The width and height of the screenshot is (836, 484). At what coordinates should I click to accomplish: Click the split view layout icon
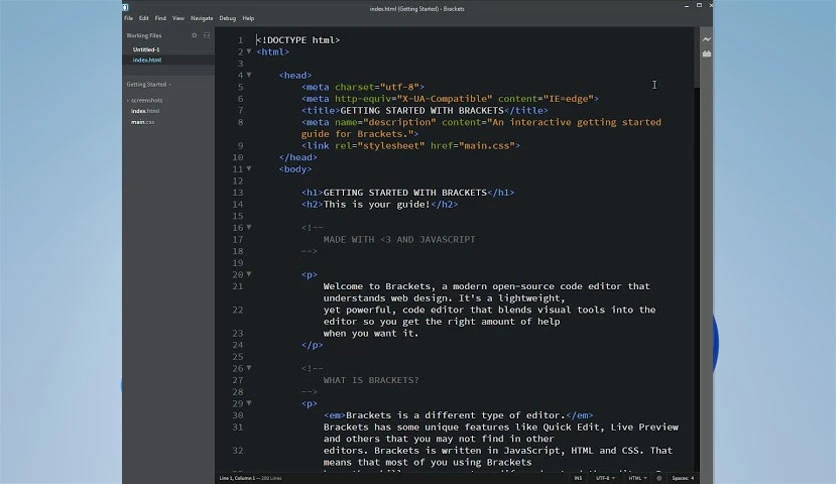coord(206,35)
